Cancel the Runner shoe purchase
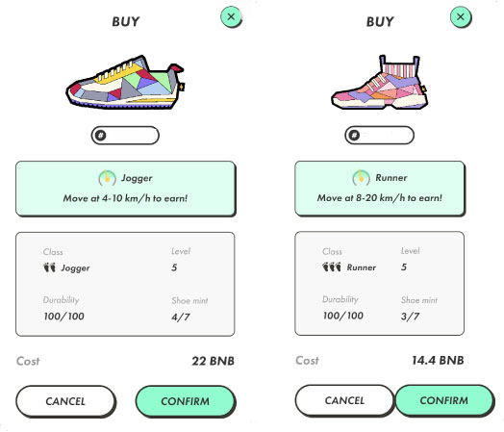This screenshot has height=432, width=504. click(x=344, y=400)
